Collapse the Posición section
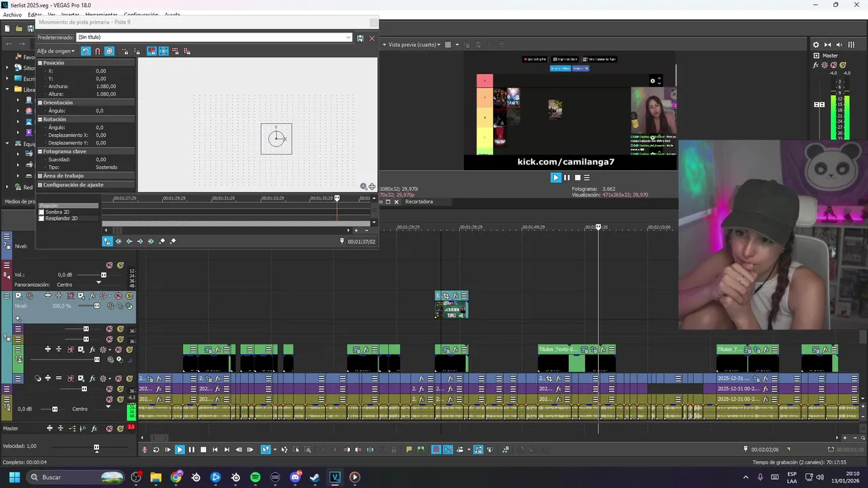 pyautogui.click(x=40, y=63)
